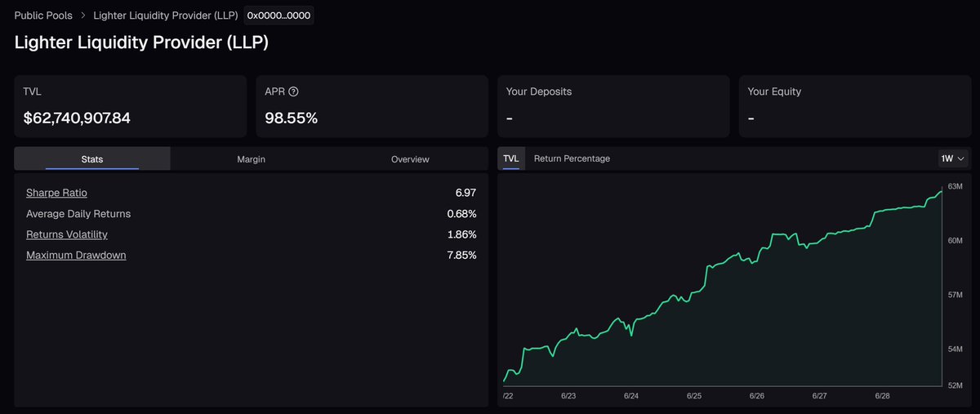Click the 0.68% daily returns value
The image size is (980, 414).
tap(461, 213)
